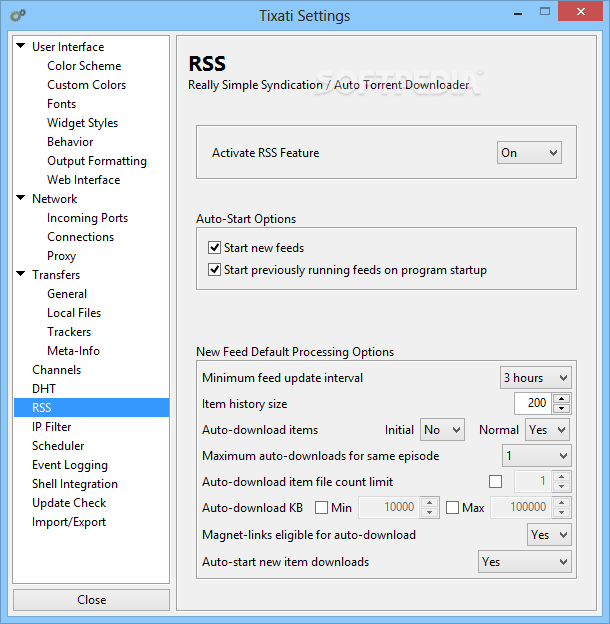Open Scheduler settings
This screenshot has width=610, height=624.
[x=58, y=446]
